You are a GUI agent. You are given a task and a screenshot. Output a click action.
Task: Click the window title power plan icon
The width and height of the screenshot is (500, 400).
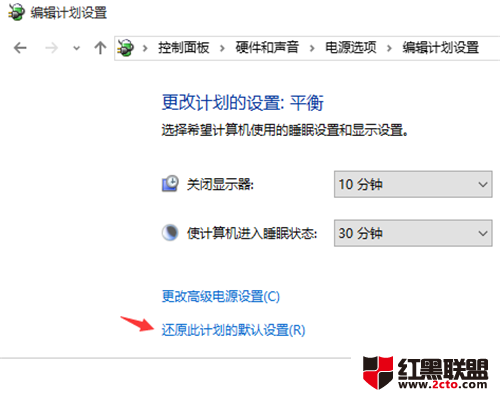(x=17, y=12)
